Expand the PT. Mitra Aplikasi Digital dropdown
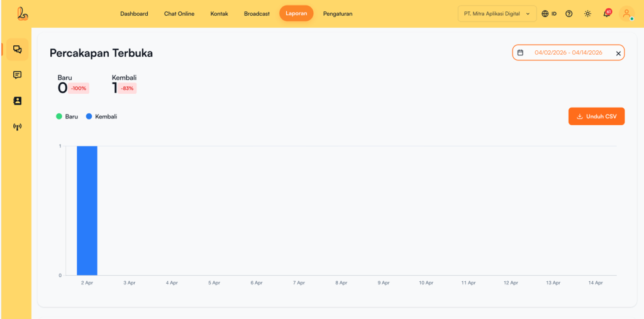The image size is (644, 319). 497,14
